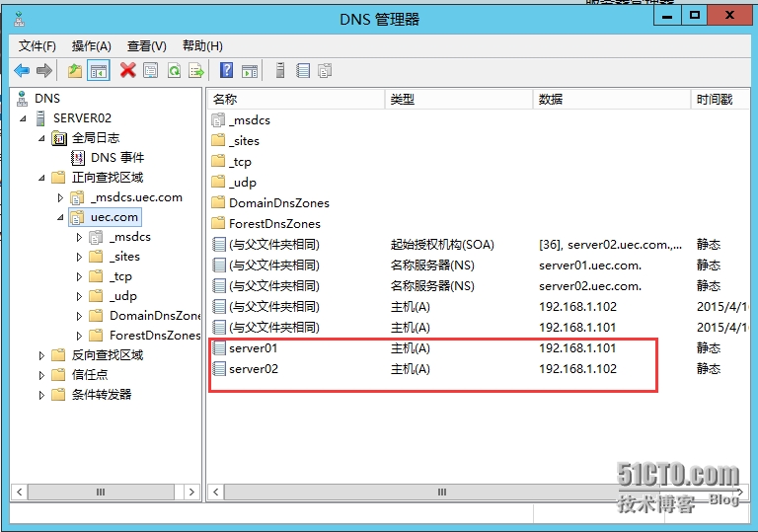Select the server01 host record
Image resolution: width=758 pixels, height=532 pixels.
click(479, 348)
